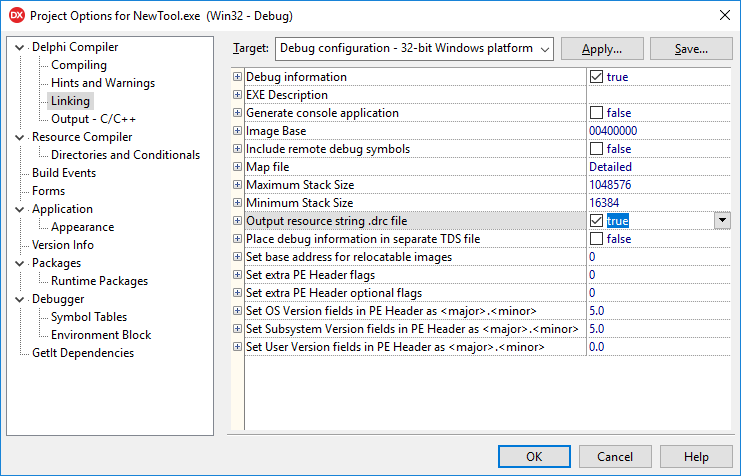Click the empty EXE Description value field
Screen dimensions: 741x476
tap(659, 95)
